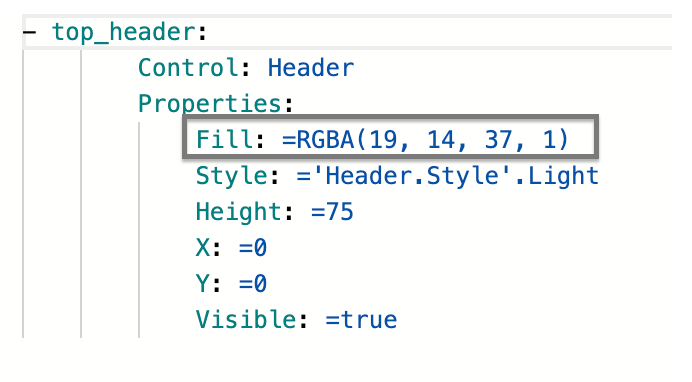The width and height of the screenshot is (692, 382).
Task: Click the =0 value of Y
Action: tap(253, 283)
